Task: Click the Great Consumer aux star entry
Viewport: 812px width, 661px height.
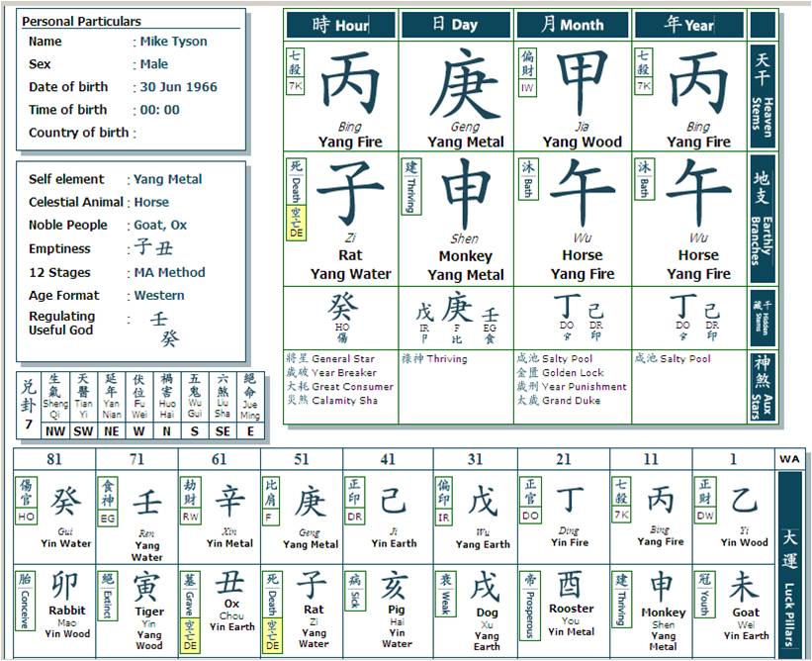Action: click(x=339, y=387)
